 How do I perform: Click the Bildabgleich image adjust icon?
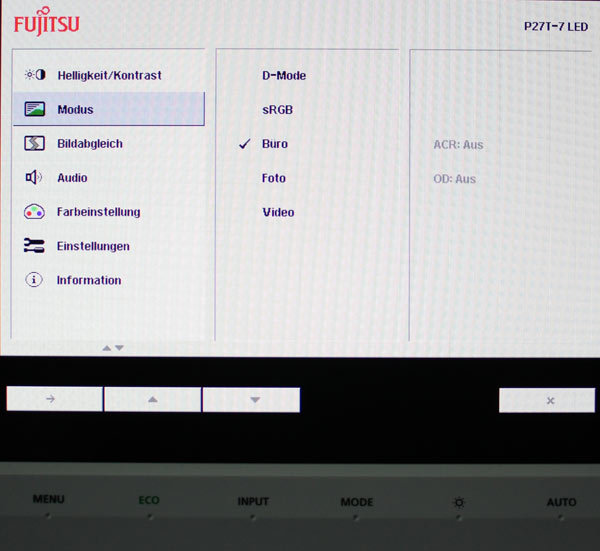(34, 143)
